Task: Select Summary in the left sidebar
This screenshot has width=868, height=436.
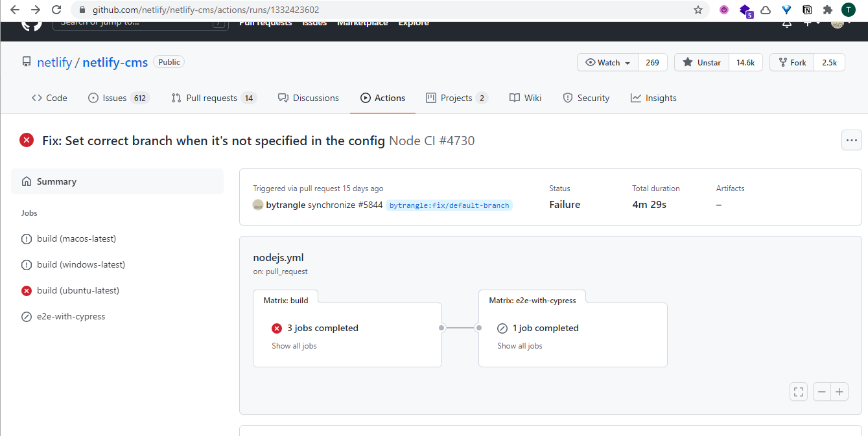Action: click(117, 181)
